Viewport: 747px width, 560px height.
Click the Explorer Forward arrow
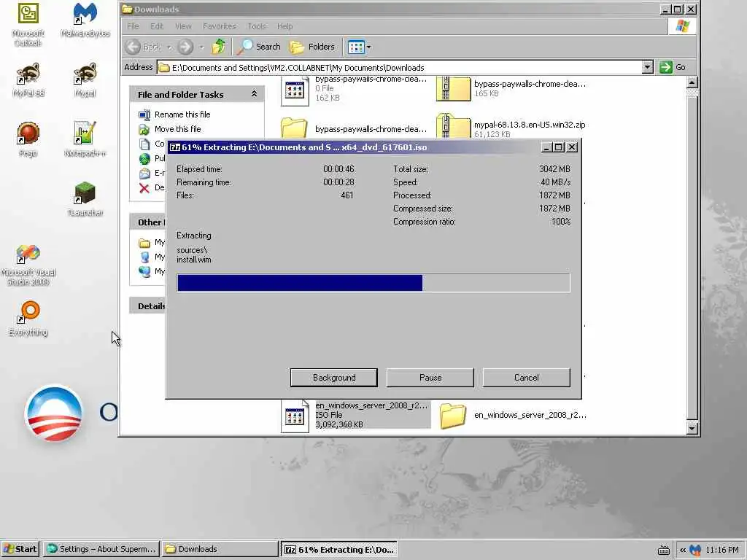[x=186, y=47]
